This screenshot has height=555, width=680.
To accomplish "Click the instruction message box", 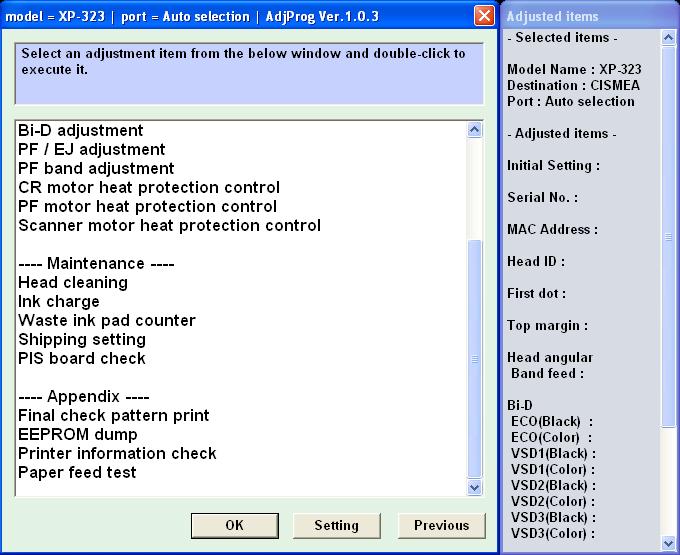I will tap(249, 74).
